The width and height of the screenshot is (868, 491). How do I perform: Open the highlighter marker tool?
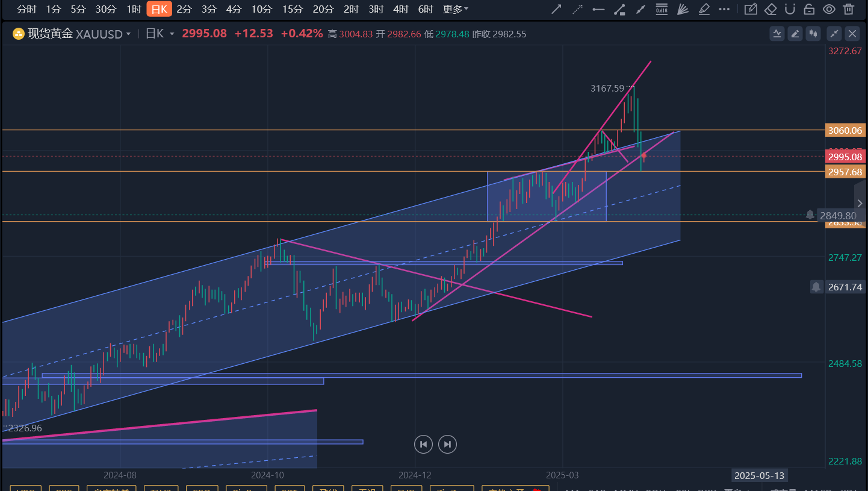pos(703,9)
